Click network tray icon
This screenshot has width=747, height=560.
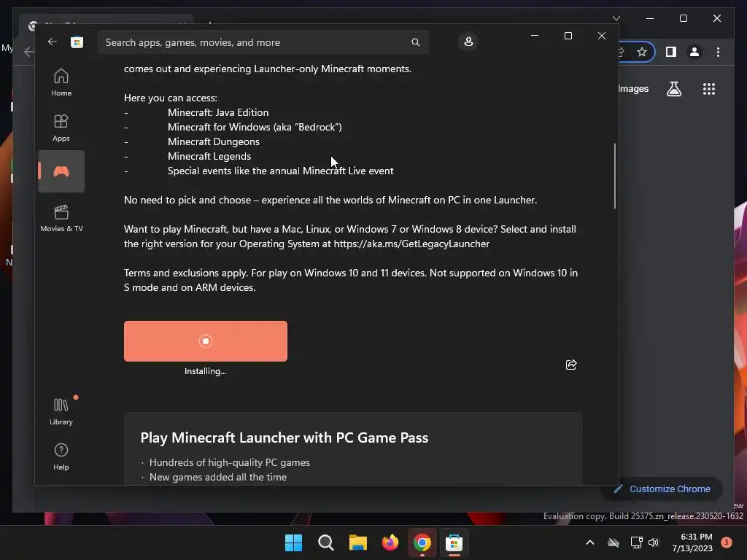point(636,542)
